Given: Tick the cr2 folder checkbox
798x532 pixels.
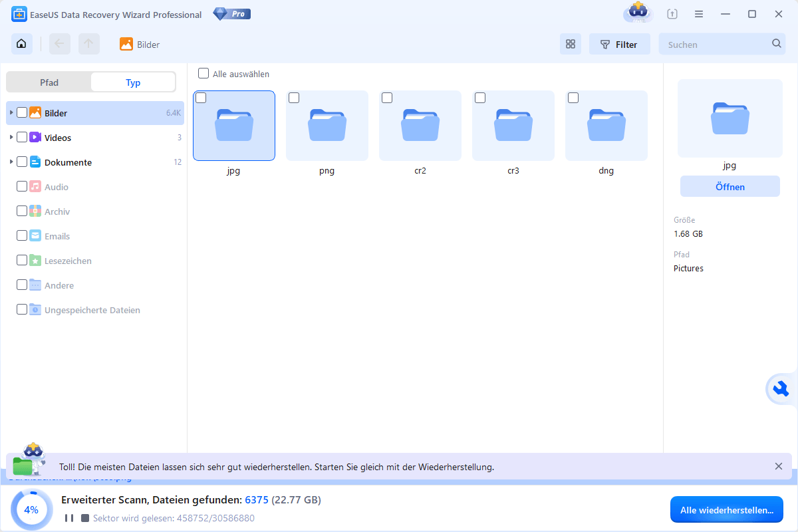Looking at the screenshot, I should [x=387, y=98].
